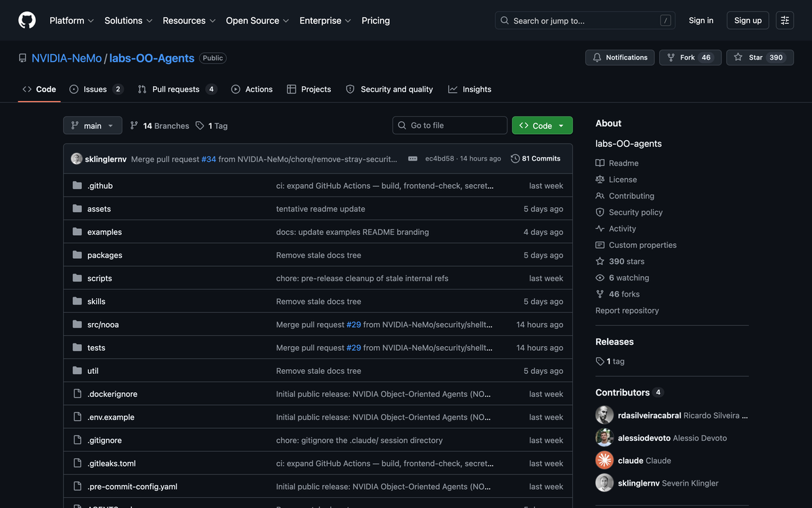This screenshot has width=812, height=508.
Task: Open the green Code dropdown button
Action: (542, 125)
